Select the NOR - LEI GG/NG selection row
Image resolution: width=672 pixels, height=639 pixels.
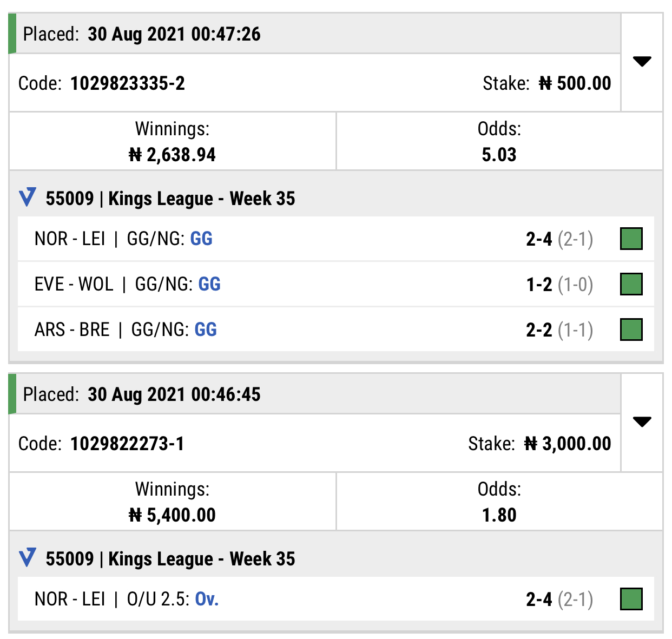336,239
